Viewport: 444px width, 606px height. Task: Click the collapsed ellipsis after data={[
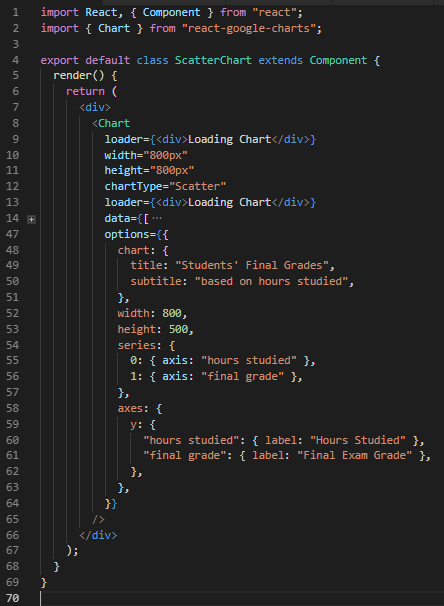157,218
